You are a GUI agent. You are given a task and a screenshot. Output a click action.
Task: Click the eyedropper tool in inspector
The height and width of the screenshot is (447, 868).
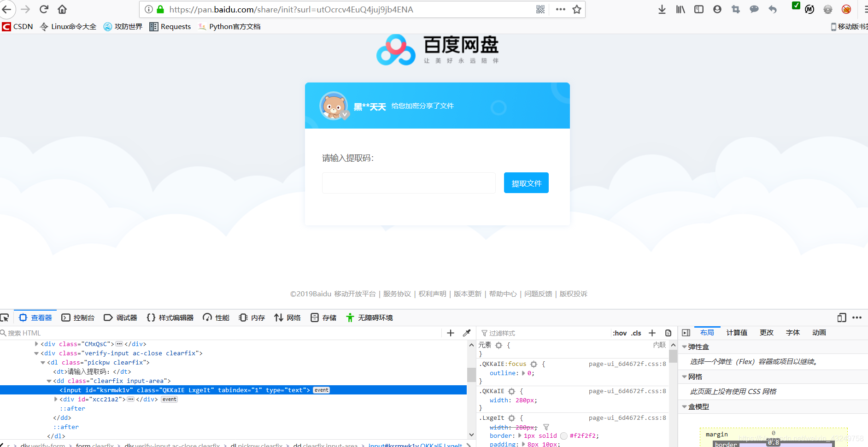click(x=466, y=333)
